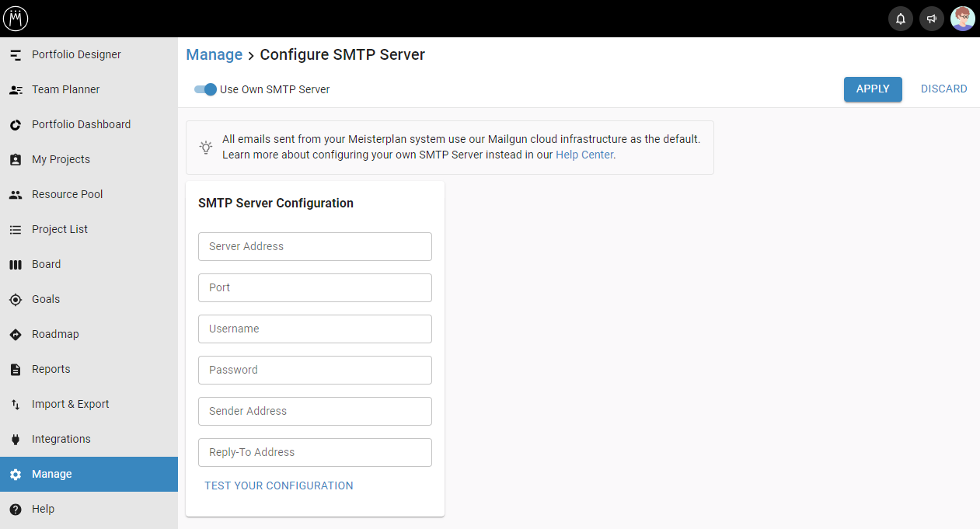This screenshot has width=980, height=529.
Task: Click the Goals target icon
Action: click(16, 300)
